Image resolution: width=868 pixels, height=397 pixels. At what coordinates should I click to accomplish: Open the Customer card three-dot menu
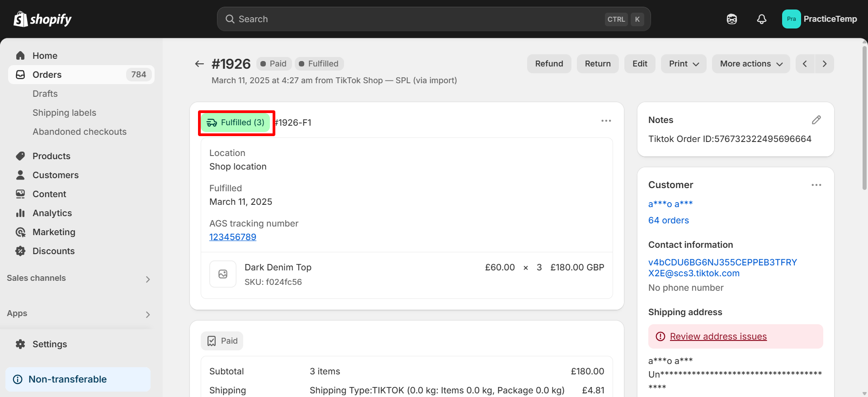[816, 185]
